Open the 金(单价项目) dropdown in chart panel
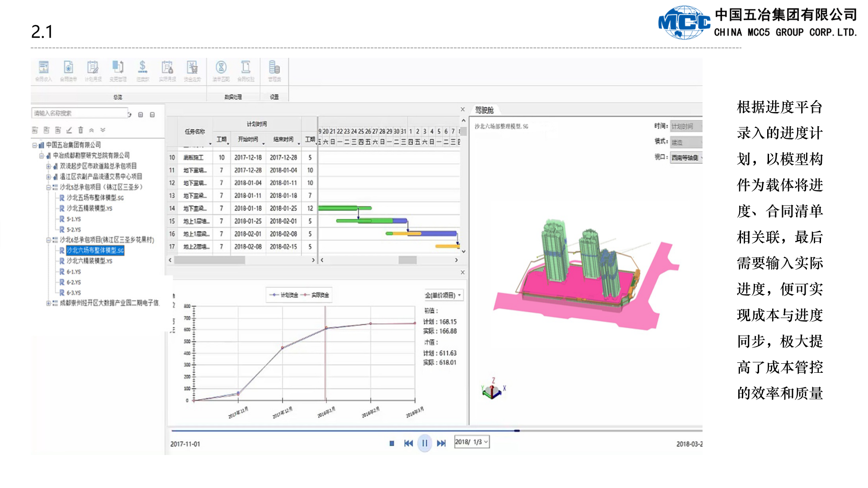 (x=443, y=296)
